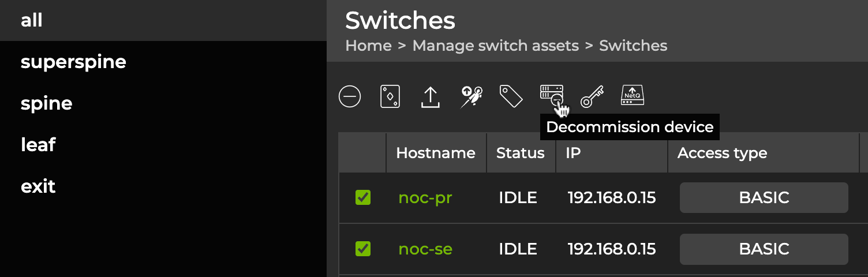
Task: Click the key credentials icon
Action: point(592,96)
